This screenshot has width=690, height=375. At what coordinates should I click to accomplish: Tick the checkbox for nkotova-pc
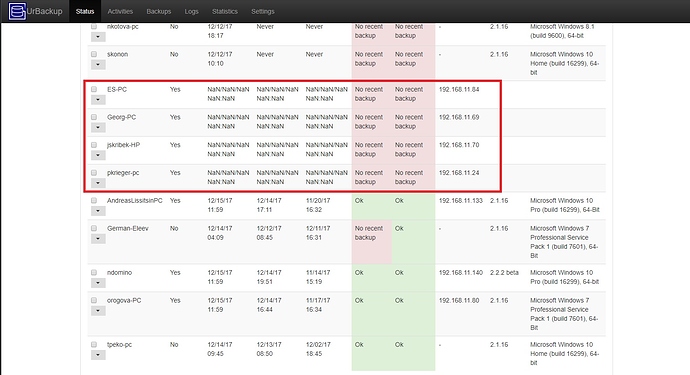click(94, 26)
